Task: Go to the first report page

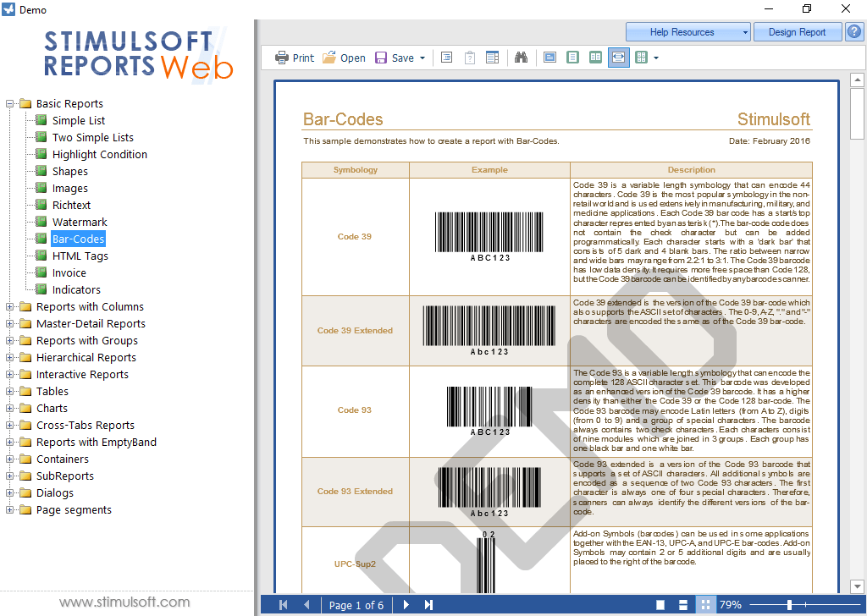Action: pos(283,604)
